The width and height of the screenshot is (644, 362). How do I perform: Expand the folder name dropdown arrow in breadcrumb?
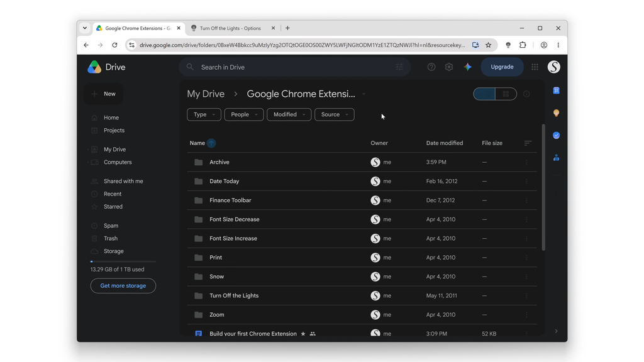click(x=364, y=94)
